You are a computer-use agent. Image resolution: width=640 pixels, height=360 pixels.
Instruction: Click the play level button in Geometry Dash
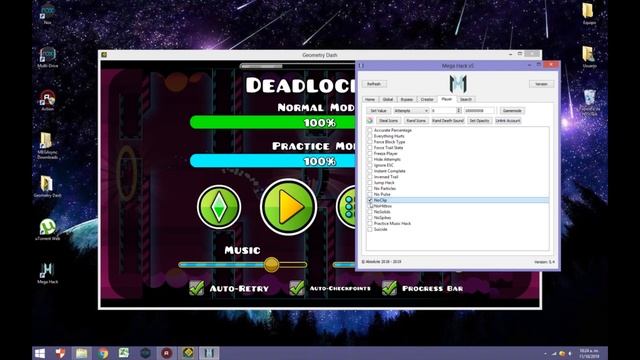coord(289,207)
